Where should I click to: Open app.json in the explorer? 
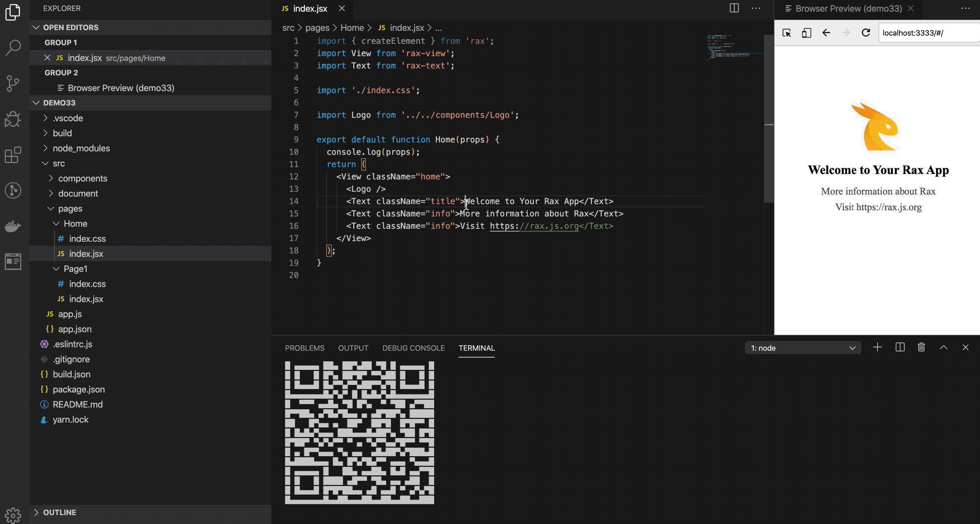[75, 329]
